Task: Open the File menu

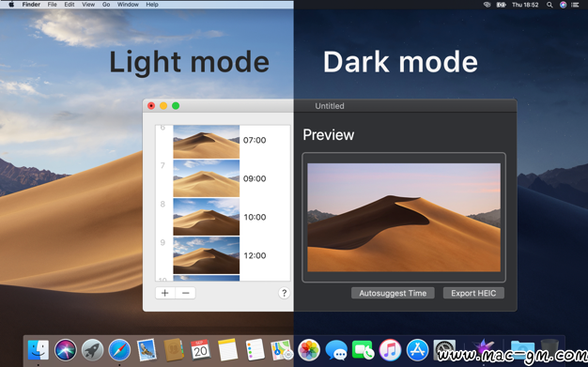Action: pos(52,5)
